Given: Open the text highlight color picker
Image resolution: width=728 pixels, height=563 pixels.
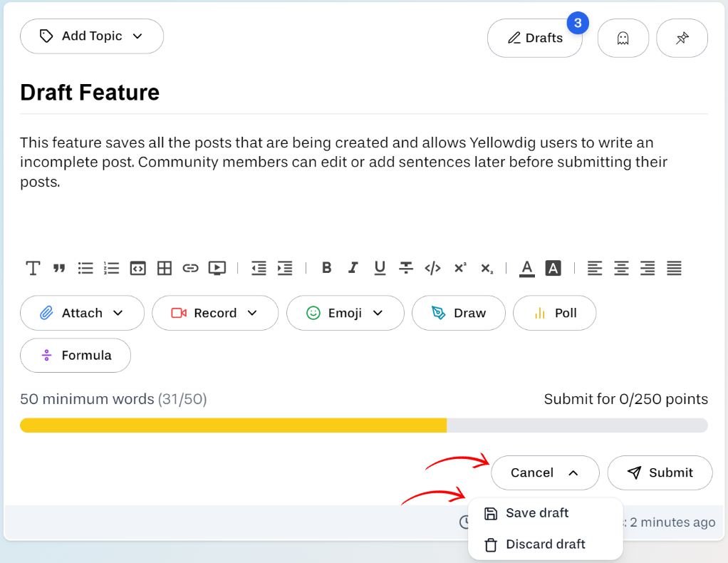Looking at the screenshot, I should pyautogui.click(x=553, y=269).
